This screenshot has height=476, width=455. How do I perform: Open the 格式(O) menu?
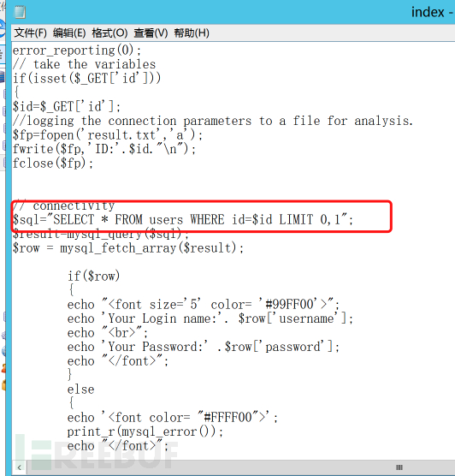pyautogui.click(x=109, y=33)
